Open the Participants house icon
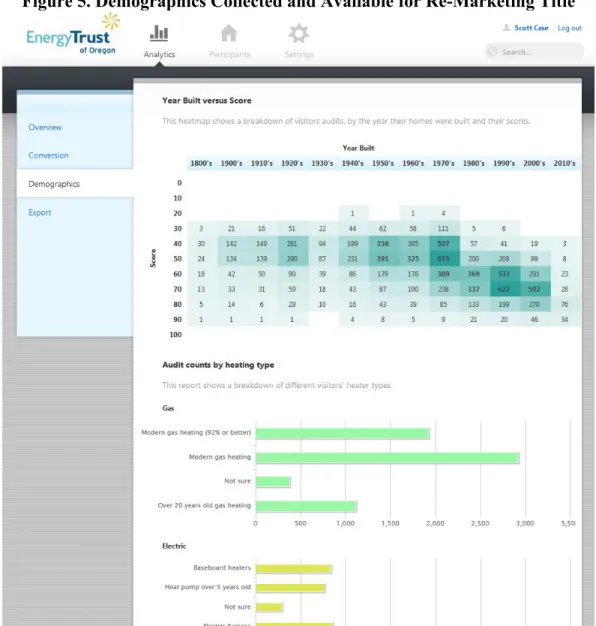The width and height of the screenshot is (596, 626). click(x=229, y=34)
